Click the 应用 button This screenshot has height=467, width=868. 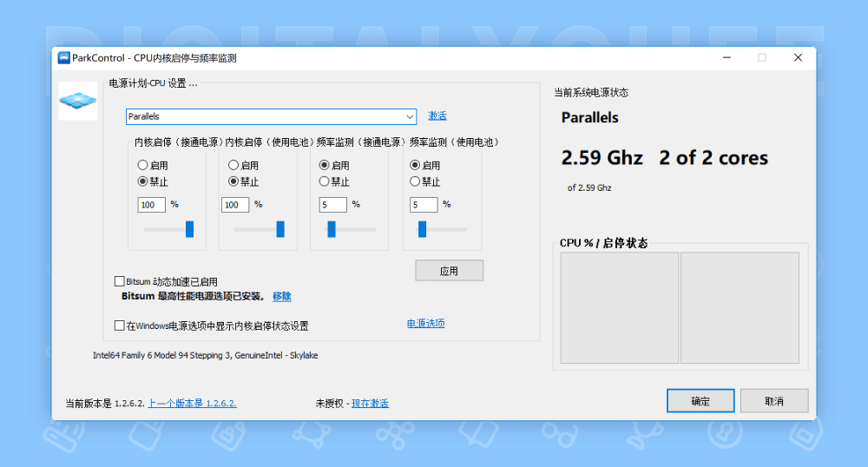pyautogui.click(x=450, y=271)
